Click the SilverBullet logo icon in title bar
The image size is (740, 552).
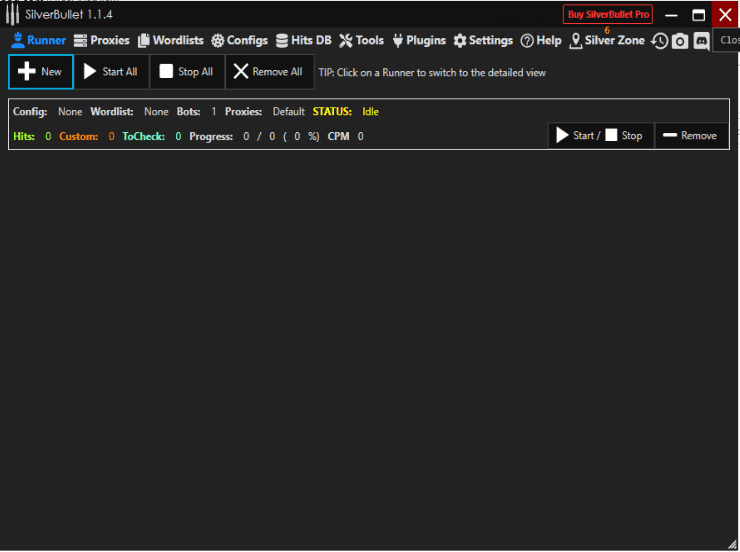(x=12, y=14)
